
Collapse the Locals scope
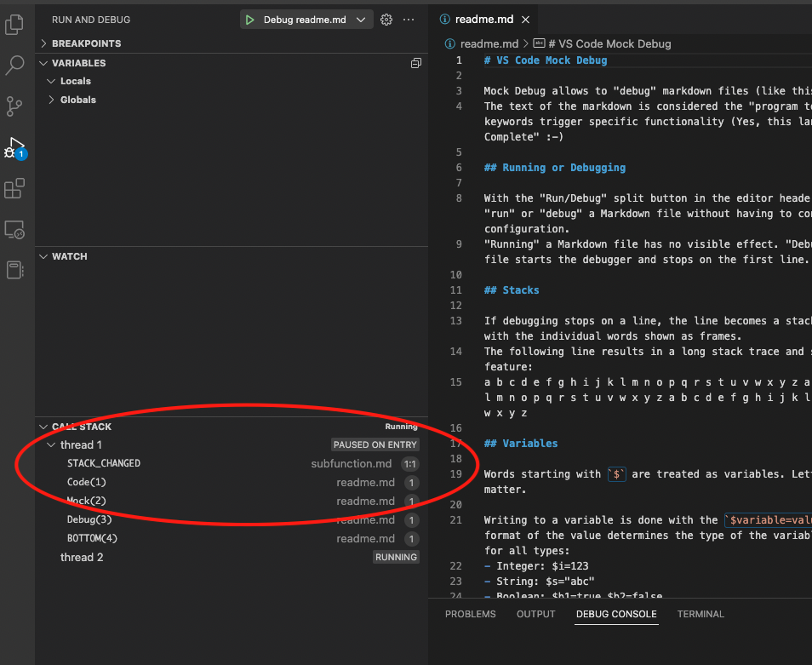tap(51, 81)
